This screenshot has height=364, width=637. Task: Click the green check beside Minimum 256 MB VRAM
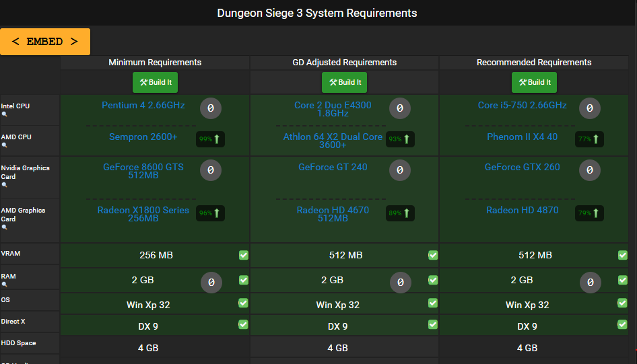[x=243, y=255]
